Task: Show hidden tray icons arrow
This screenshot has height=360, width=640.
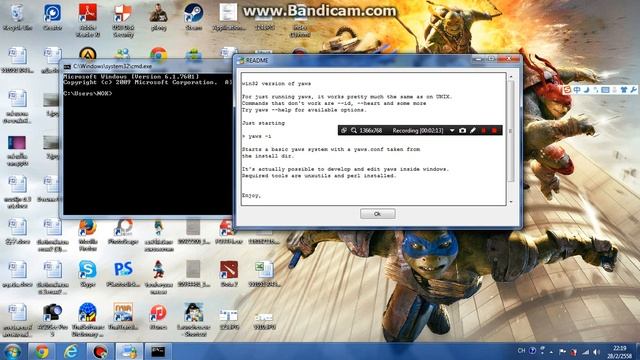Action: click(551, 351)
